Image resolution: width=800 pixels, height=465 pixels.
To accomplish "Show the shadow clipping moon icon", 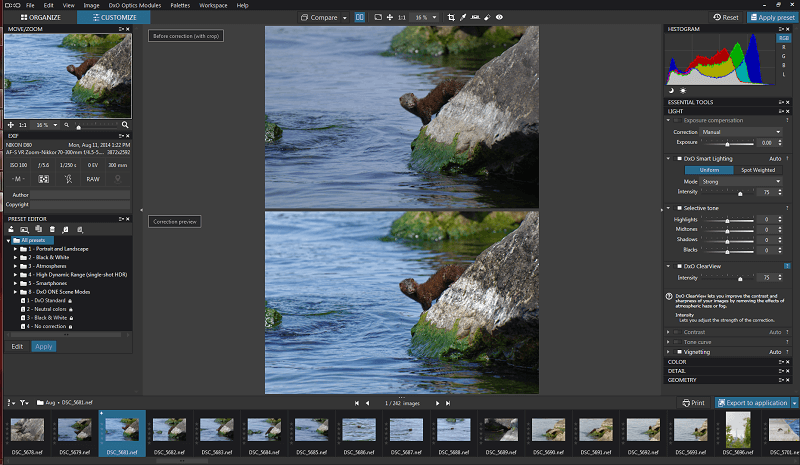I will coord(673,90).
